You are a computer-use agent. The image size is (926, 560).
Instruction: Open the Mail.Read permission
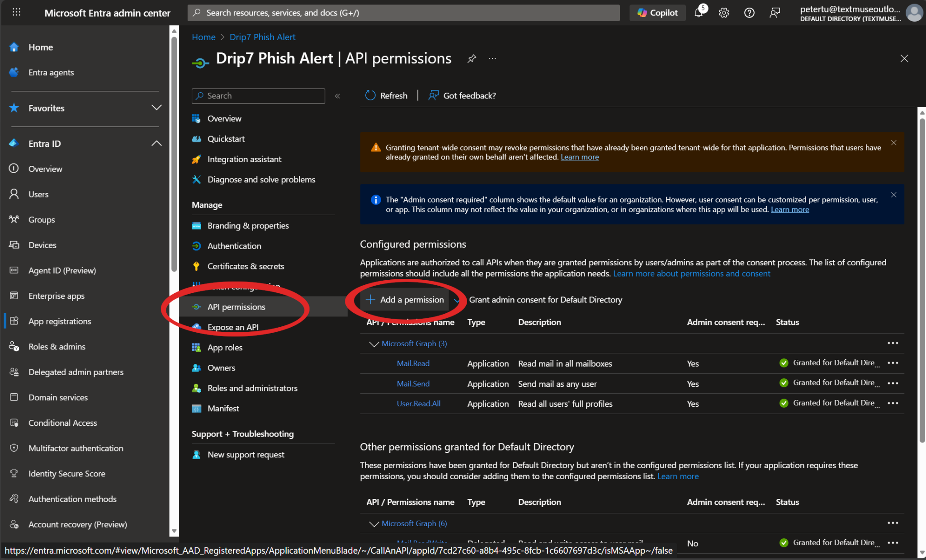[x=413, y=363]
